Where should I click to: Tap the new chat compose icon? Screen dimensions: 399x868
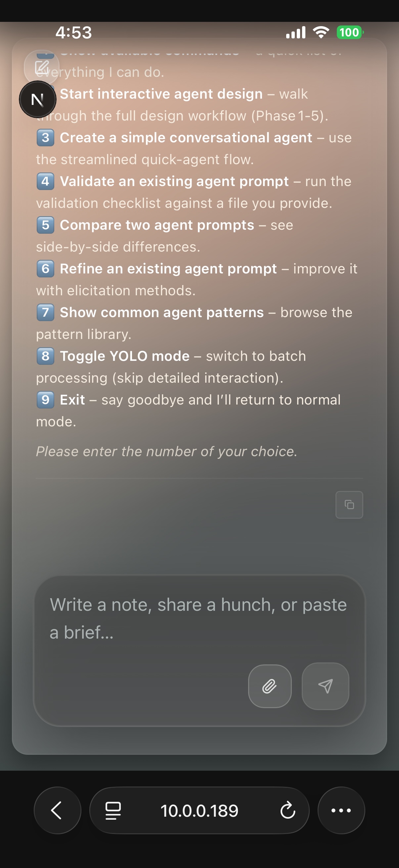[x=42, y=68]
